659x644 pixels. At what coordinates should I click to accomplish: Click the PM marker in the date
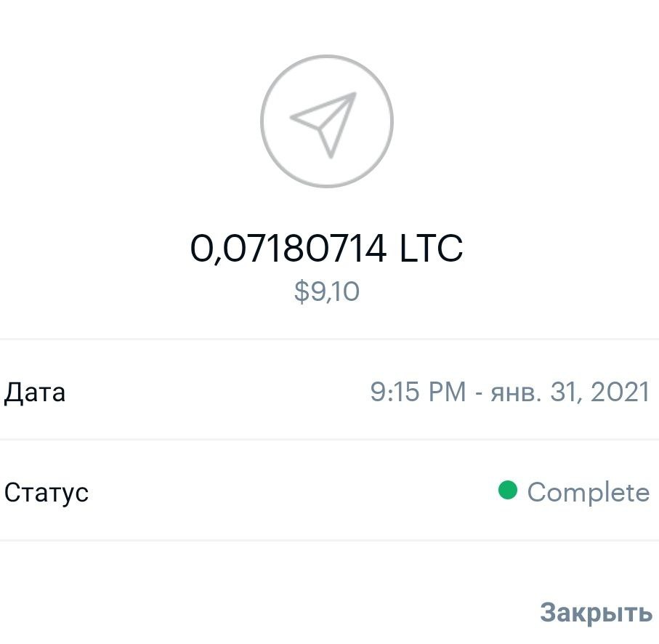pyautogui.click(x=446, y=393)
